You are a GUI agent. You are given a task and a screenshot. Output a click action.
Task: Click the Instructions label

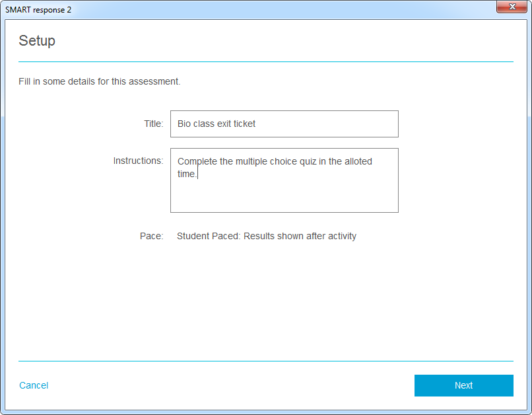[138, 161]
